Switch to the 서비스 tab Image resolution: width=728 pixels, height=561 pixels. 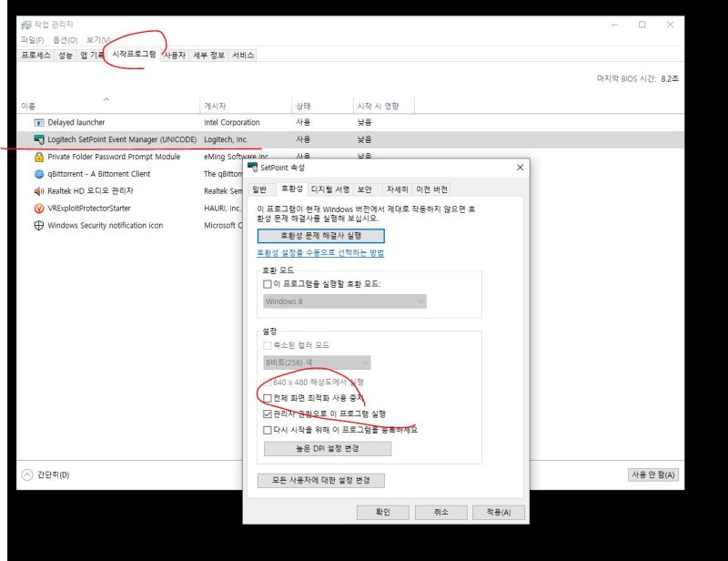click(x=243, y=56)
